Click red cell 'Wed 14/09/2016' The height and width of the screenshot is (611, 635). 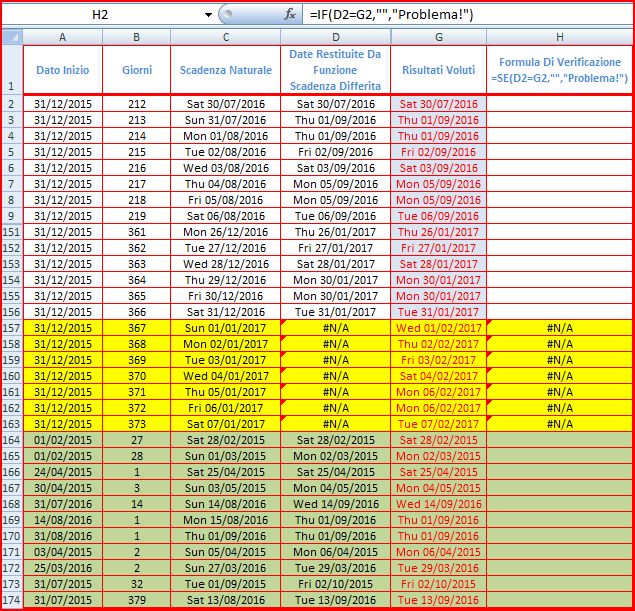[439, 504]
